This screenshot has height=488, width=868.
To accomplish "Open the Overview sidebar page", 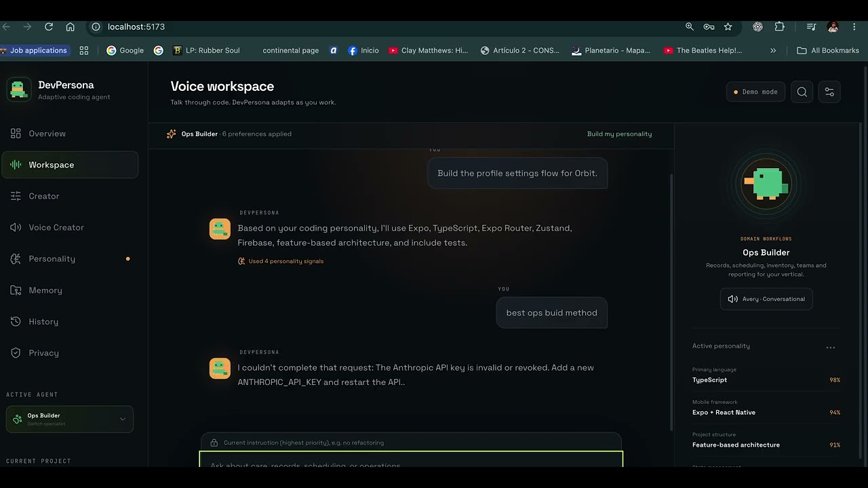I will 70,134.
